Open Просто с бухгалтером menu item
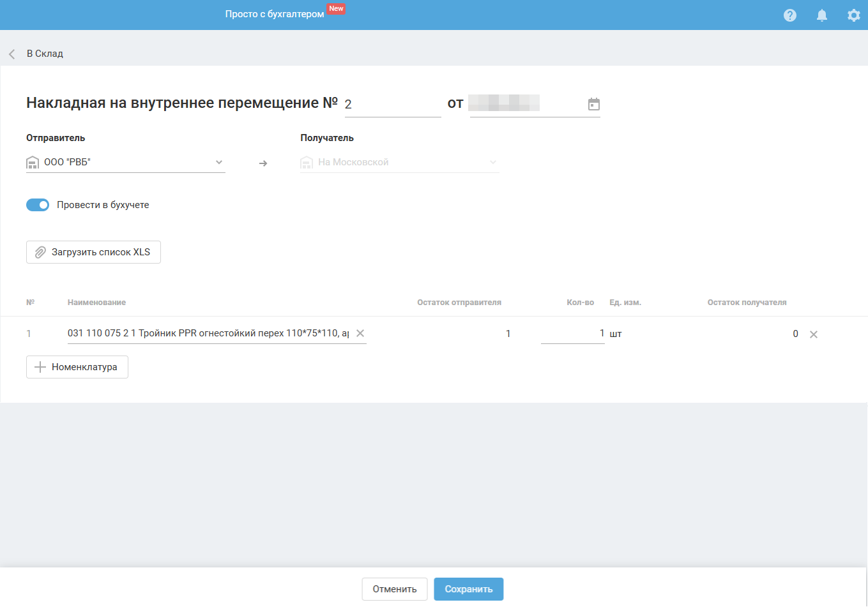The width and height of the screenshot is (868, 607). 275,14
